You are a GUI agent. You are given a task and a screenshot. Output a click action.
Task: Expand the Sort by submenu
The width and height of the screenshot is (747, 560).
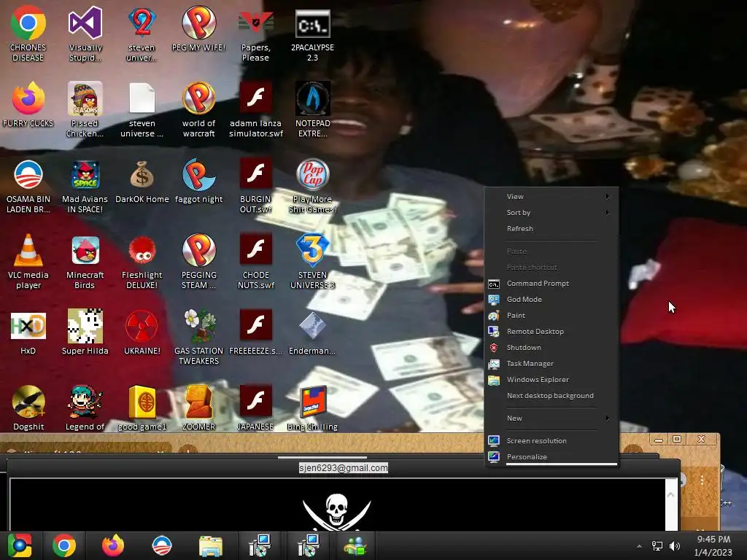(x=551, y=212)
